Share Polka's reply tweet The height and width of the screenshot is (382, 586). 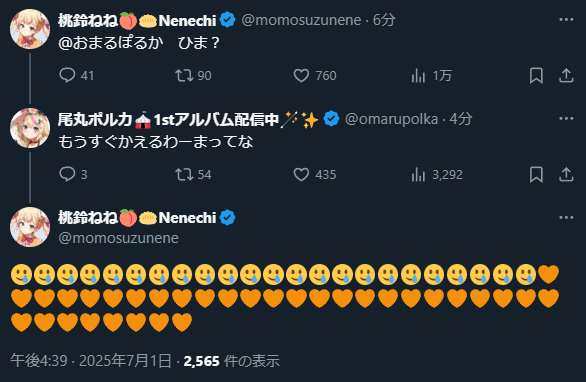566,174
